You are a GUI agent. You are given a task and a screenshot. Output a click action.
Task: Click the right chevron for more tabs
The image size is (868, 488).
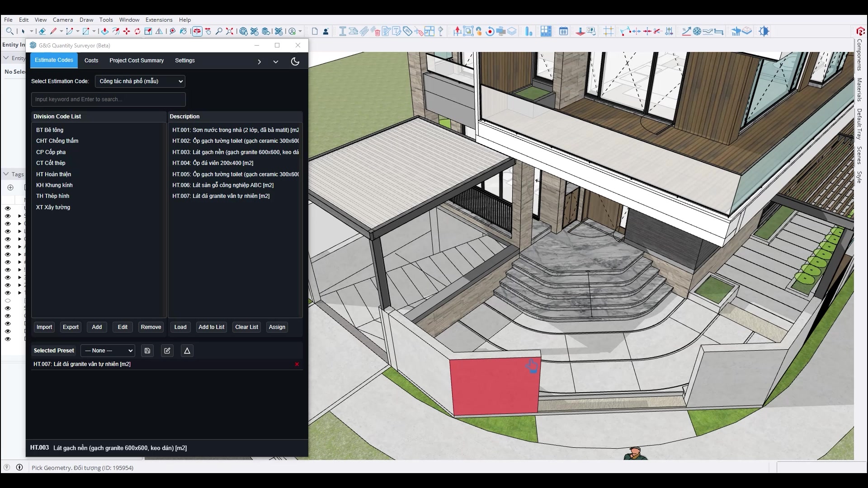point(259,62)
